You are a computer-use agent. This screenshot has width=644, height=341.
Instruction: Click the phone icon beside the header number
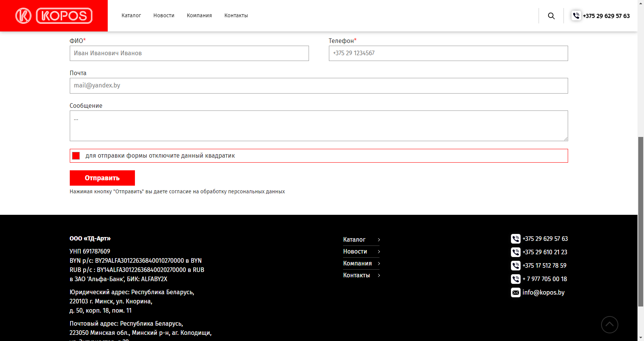click(576, 16)
